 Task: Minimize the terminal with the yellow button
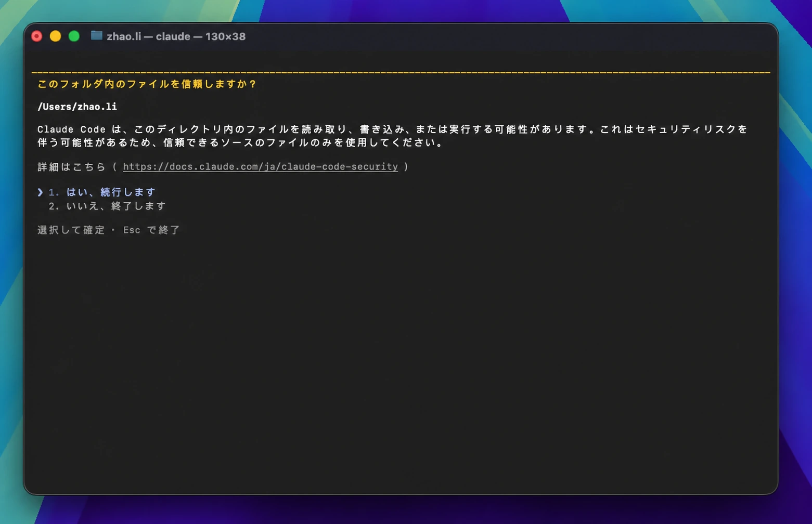(56, 36)
